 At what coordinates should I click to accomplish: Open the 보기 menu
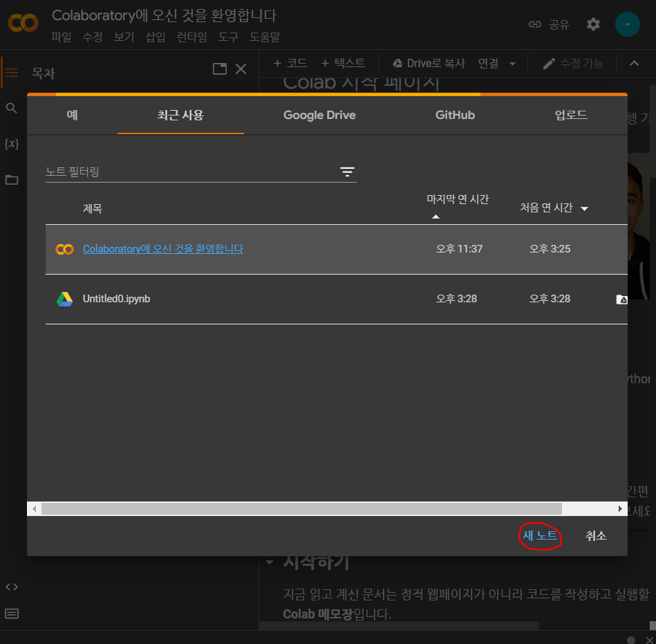coord(124,37)
